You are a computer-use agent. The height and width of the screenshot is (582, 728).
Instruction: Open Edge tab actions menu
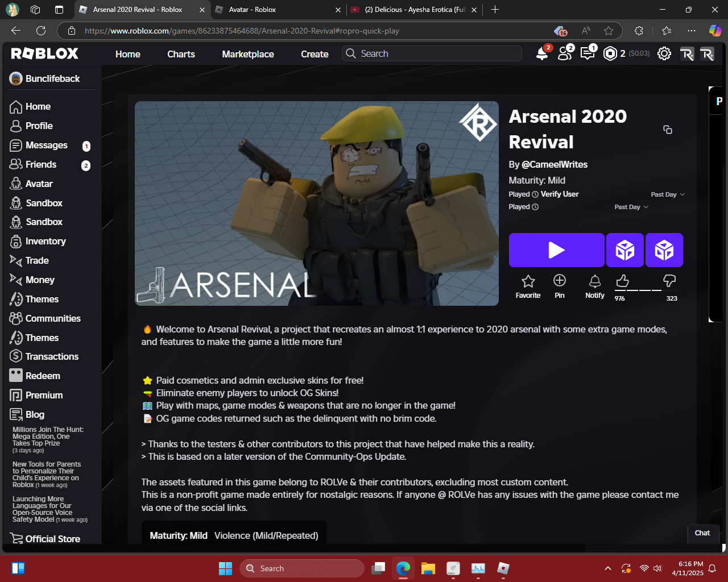(59, 10)
